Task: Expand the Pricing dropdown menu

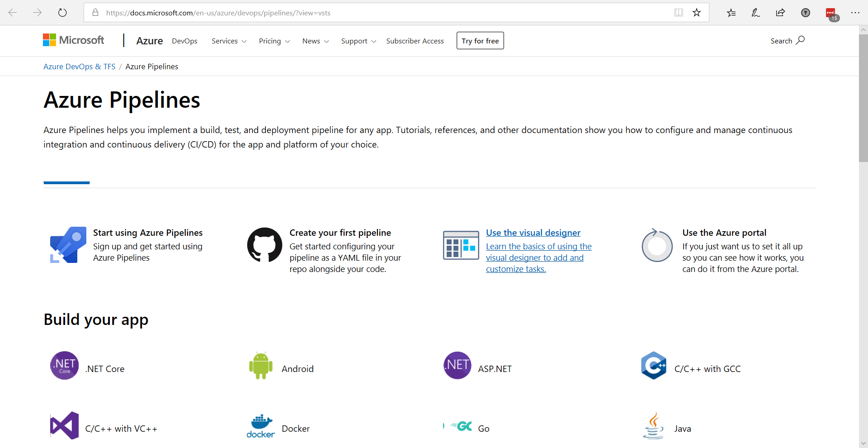Action: [x=274, y=41]
